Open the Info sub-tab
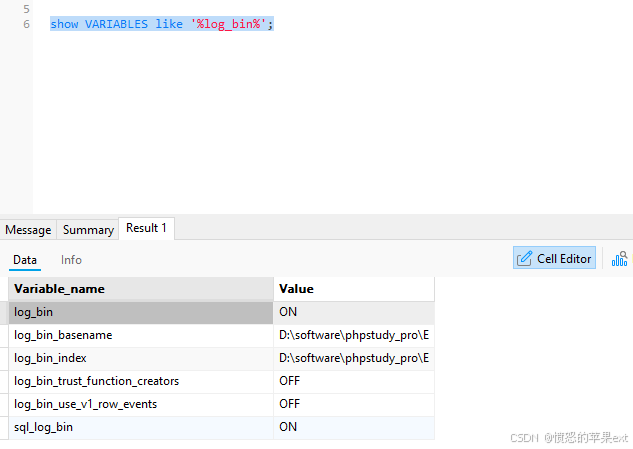This screenshot has height=449, width=633. [71, 260]
